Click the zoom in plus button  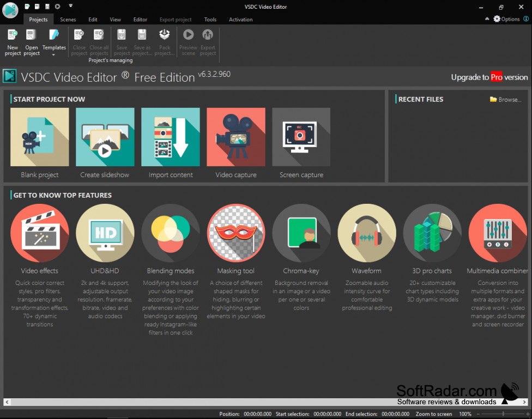tap(528, 414)
